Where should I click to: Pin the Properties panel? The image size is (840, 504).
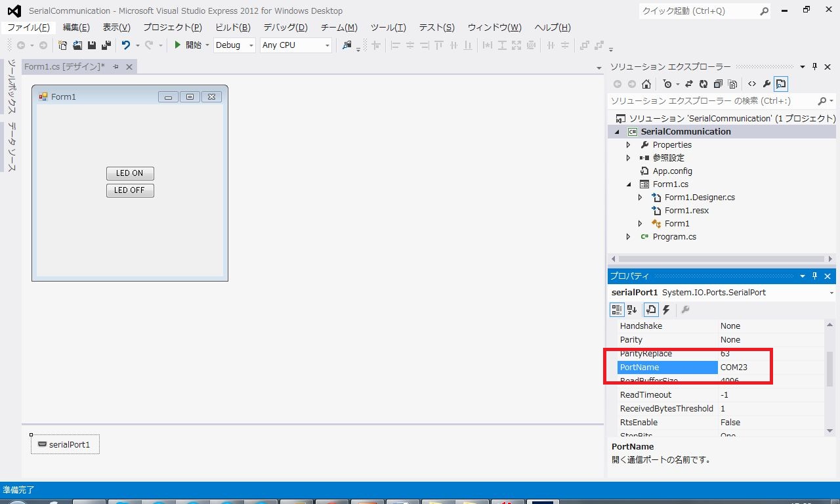coord(815,276)
